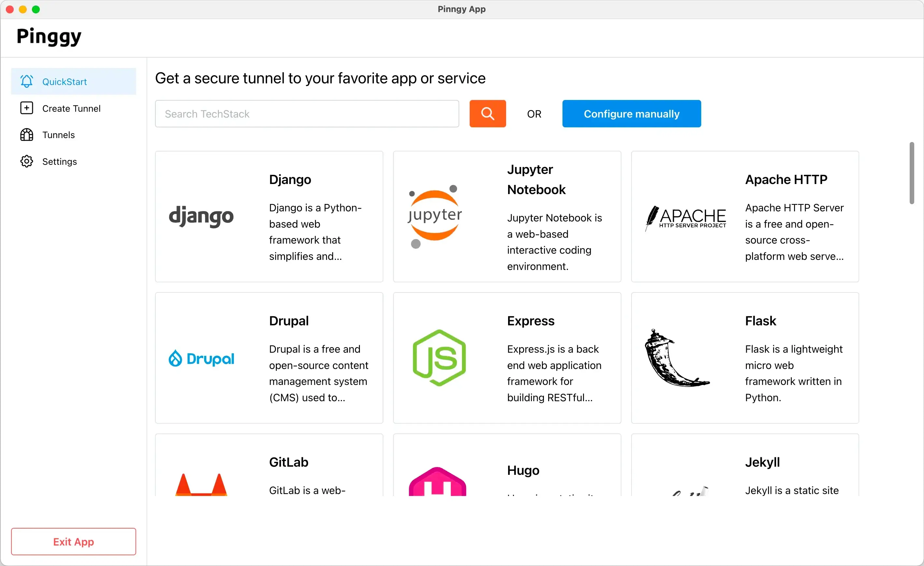Click the Settings gear icon
The width and height of the screenshot is (924, 566).
pyautogui.click(x=27, y=161)
